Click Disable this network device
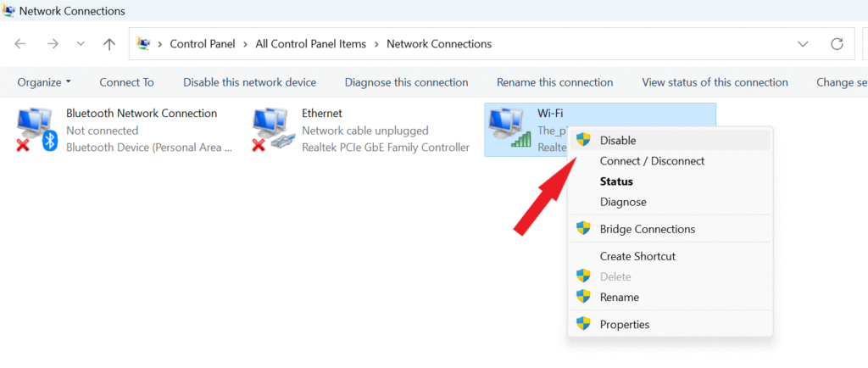Viewport: 868px width, 368px height. (x=249, y=82)
